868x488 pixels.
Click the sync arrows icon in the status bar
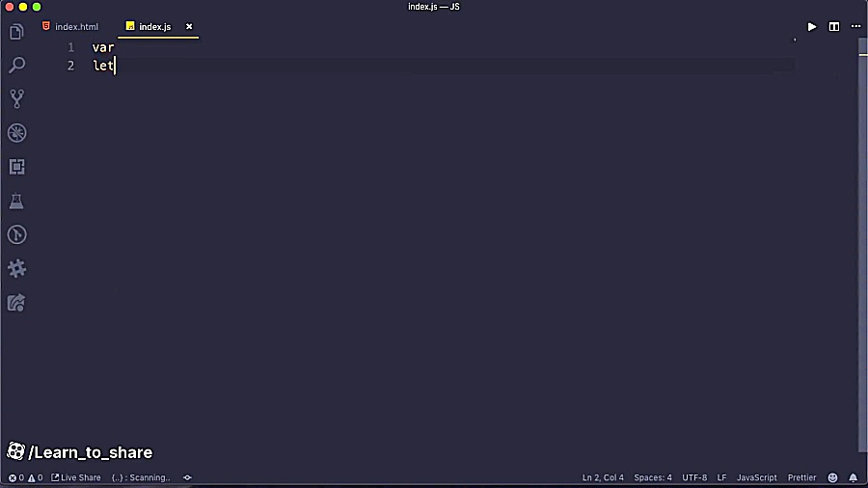[188, 477]
